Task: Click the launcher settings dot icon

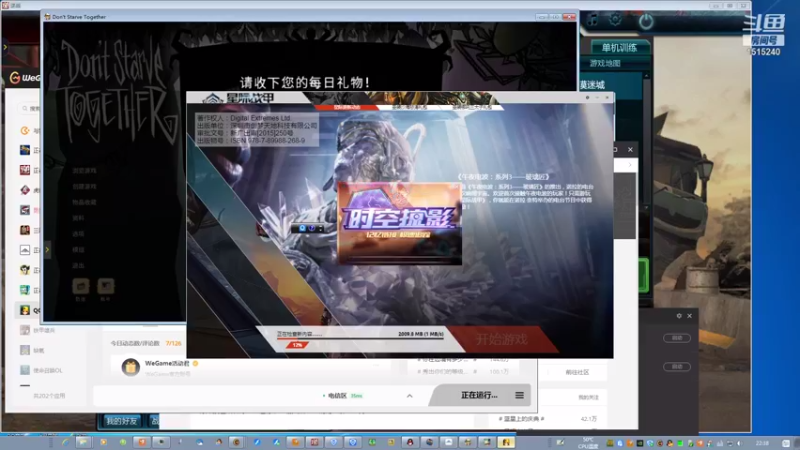Action: point(587,97)
